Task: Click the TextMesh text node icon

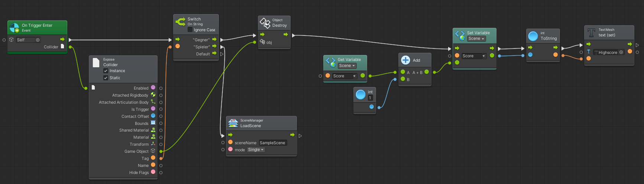Action: [x=591, y=33]
